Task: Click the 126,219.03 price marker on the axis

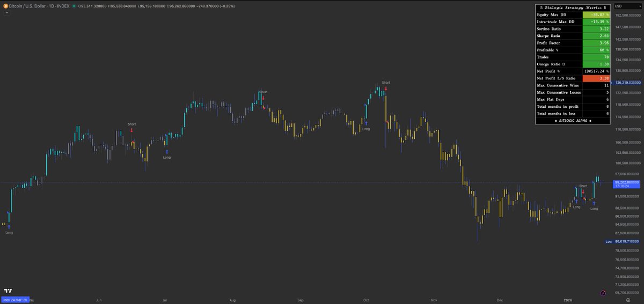Action: tap(628, 82)
